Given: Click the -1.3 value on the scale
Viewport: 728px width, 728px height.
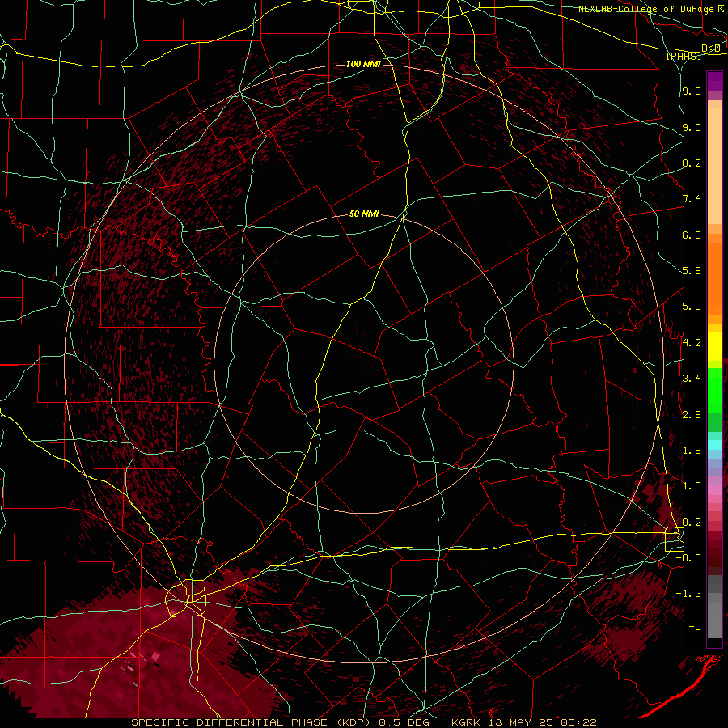Looking at the screenshot, I should [688, 594].
